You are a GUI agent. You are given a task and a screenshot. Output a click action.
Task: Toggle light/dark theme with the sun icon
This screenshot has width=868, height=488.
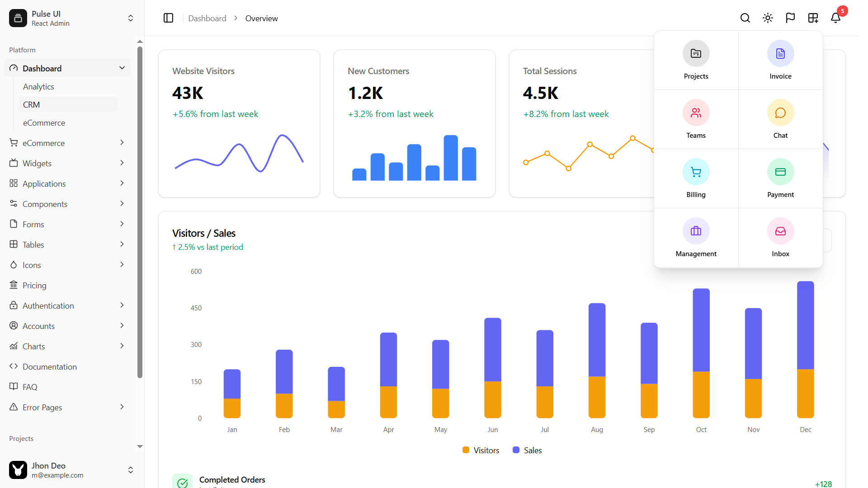[x=768, y=18]
